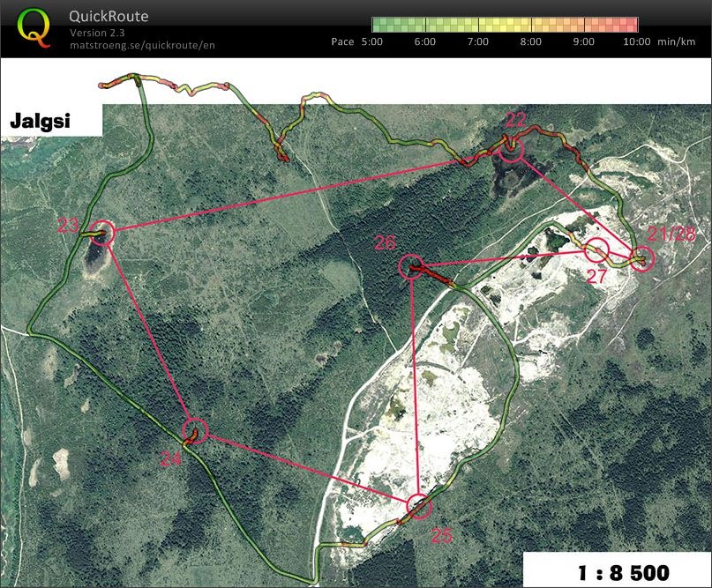Select control circle 26 on map

(411, 266)
